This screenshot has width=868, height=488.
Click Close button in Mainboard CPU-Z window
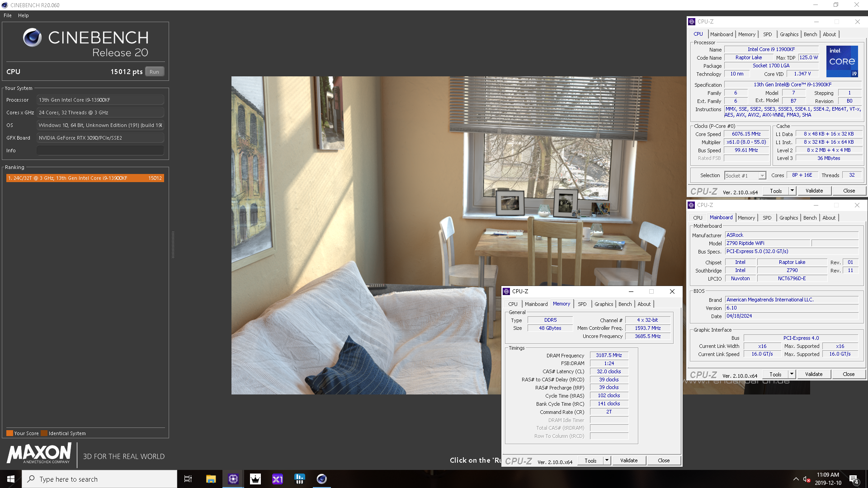[849, 374]
